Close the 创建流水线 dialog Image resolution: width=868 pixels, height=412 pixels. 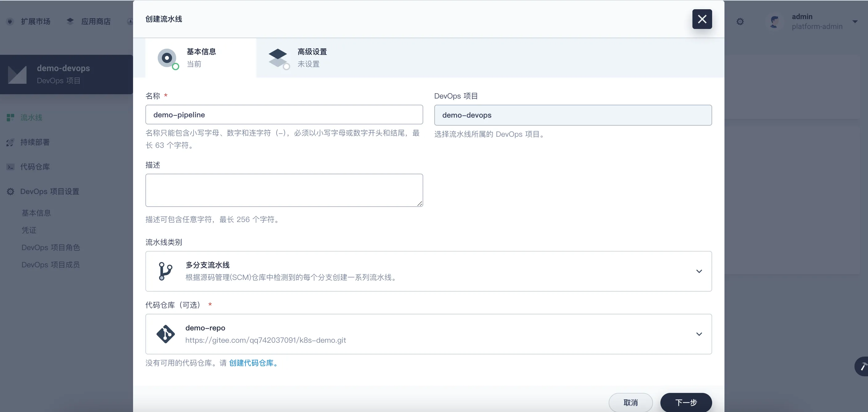coord(702,19)
